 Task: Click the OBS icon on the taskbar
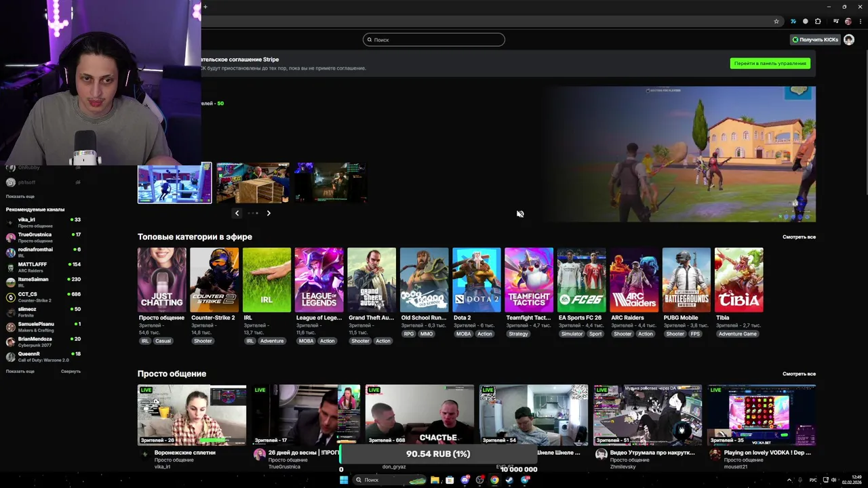coord(479,480)
